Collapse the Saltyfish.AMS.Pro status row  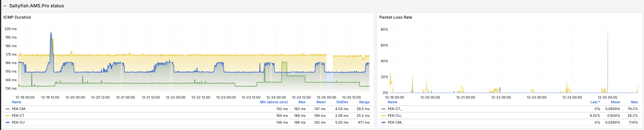click(x=5, y=6)
